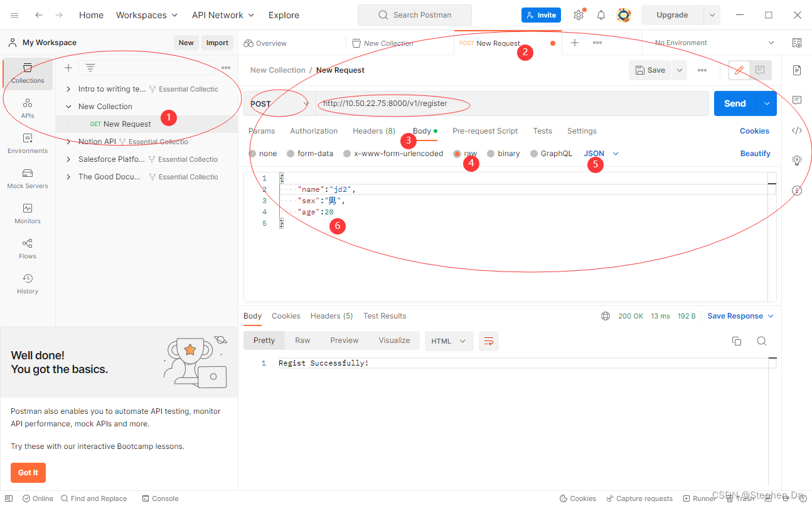Click the Search Postman box
Viewport: 812px width, 506px height.
pos(414,15)
